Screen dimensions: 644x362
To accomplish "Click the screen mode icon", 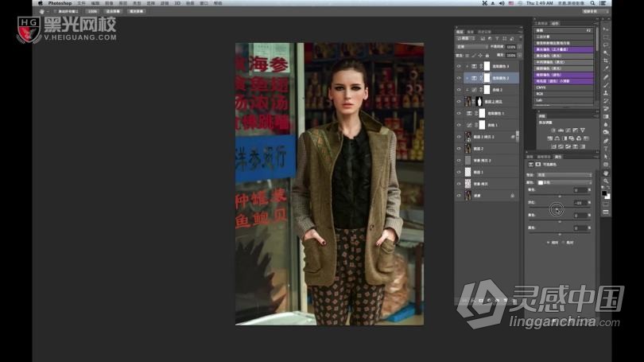I will click(606, 212).
